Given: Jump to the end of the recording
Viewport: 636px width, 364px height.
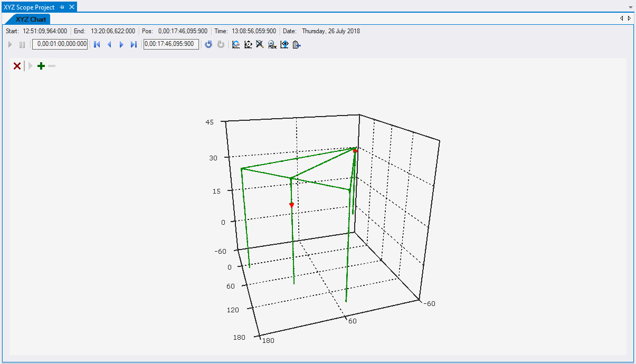Looking at the screenshot, I should pyautogui.click(x=134, y=45).
